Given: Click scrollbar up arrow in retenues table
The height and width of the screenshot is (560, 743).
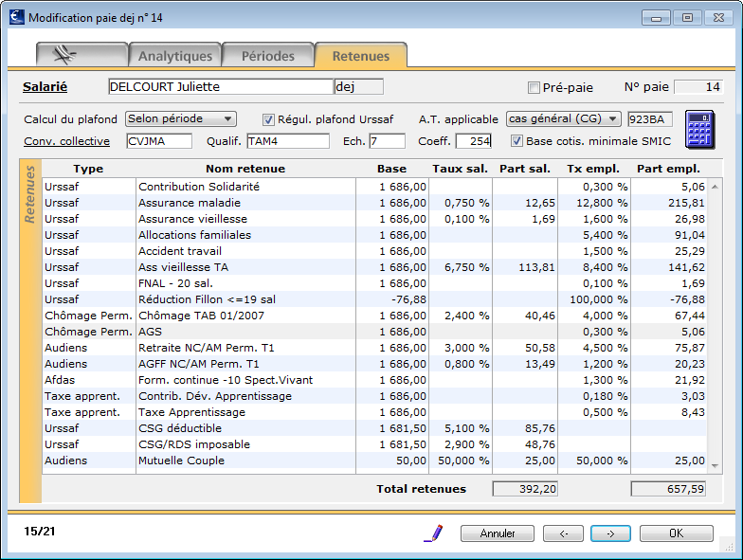Looking at the screenshot, I should point(715,187).
